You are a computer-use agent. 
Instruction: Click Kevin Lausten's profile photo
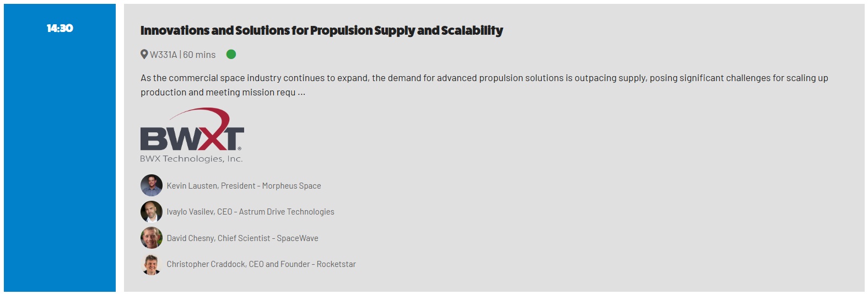point(152,185)
